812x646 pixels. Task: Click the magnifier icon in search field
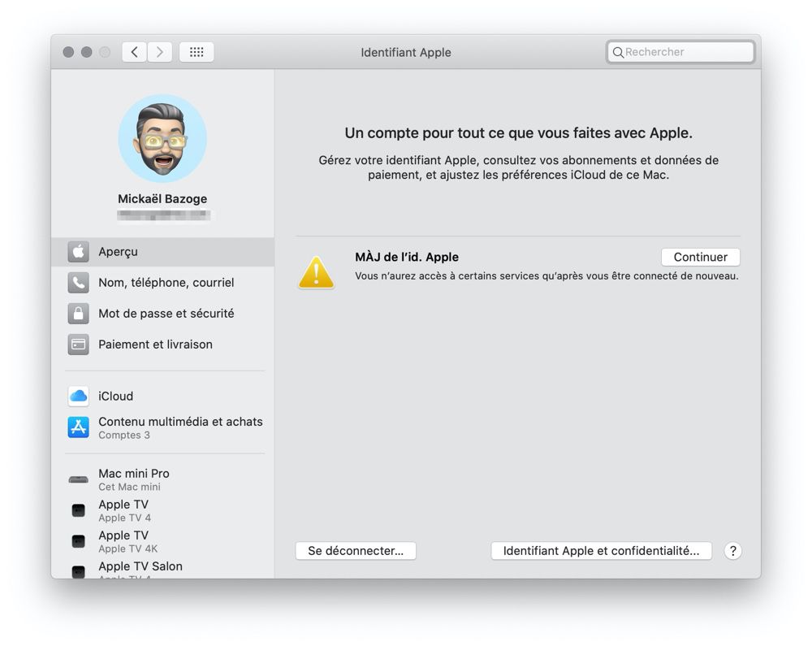click(x=618, y=52)
